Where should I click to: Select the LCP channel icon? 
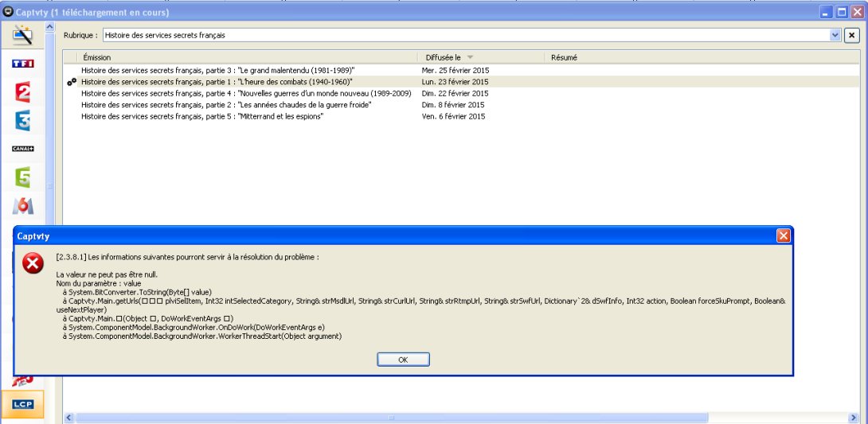click(22, 404)
